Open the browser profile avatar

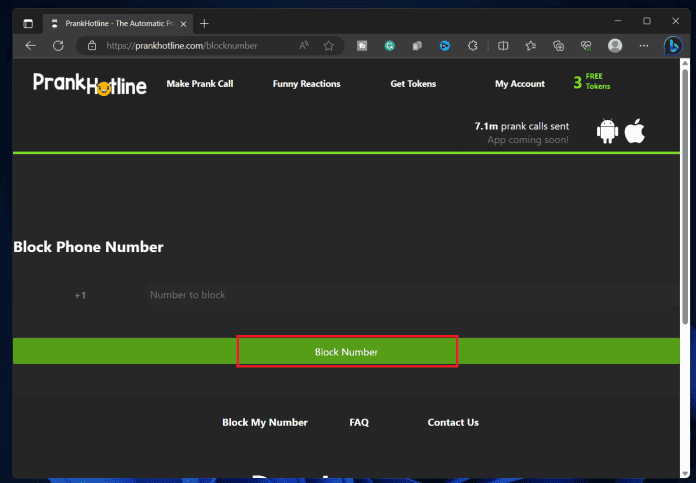[x=615, y=45]
